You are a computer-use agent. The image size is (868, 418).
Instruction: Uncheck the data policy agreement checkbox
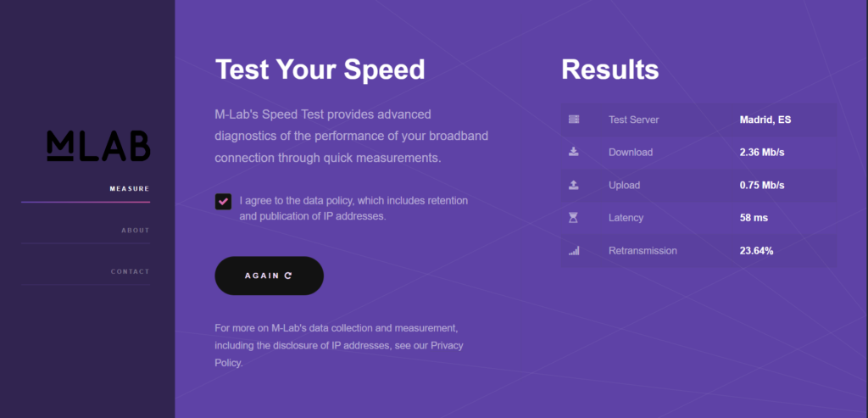click(223, 202)
